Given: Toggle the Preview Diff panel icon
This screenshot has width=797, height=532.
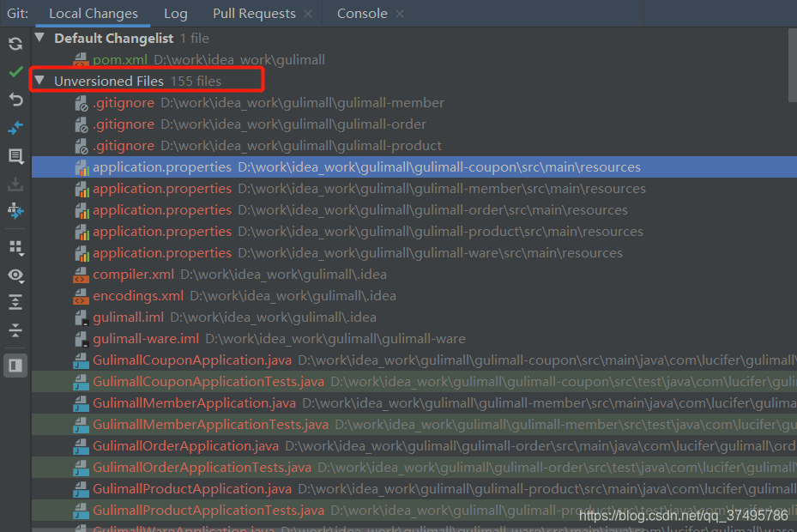Looking at the screenshot, I should click(15, 365).
